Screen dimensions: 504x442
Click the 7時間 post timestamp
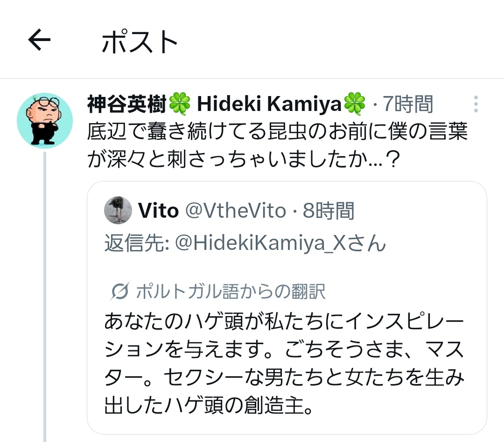tap(407, 104)
